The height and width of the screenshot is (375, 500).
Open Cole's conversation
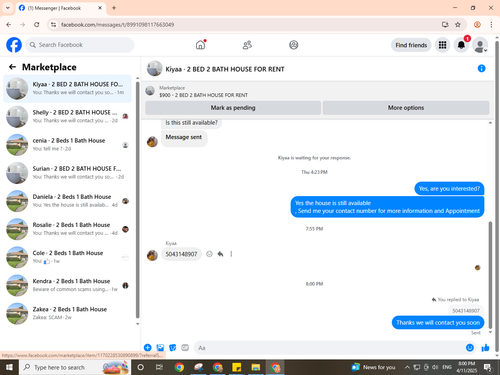[68, 257]
